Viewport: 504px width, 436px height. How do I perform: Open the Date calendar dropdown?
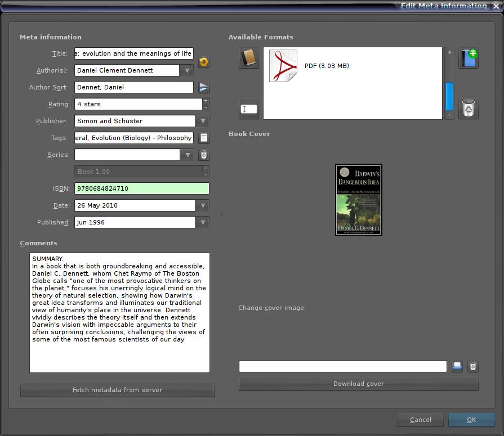tap(203, 205)
